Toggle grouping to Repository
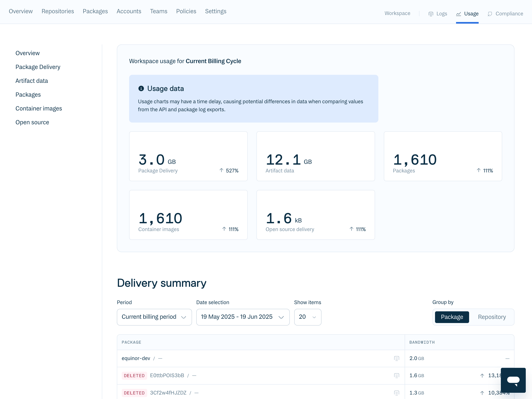Image resolution: width=532 pixels, height=399 pixels. click(x=492, y=317)
